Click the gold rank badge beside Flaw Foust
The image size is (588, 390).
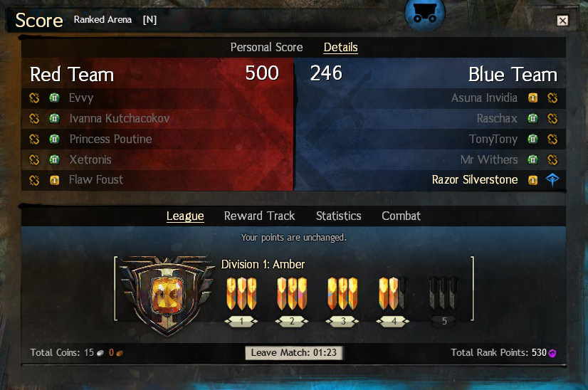54,180
